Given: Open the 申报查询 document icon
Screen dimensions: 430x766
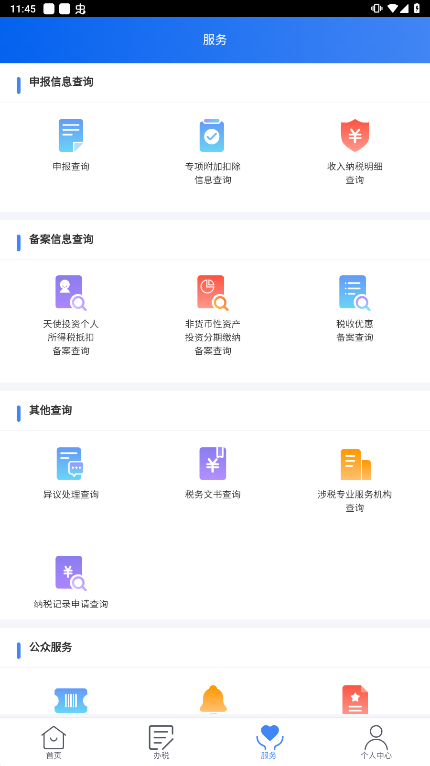Looking at the screenshot, I should tap(71, 135).
